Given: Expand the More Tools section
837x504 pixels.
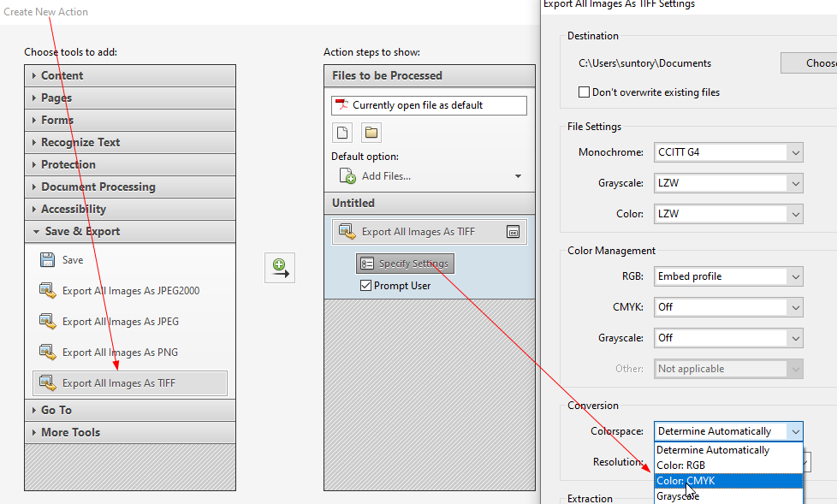Looking at the screenshot, I should (x=130, y=432).
